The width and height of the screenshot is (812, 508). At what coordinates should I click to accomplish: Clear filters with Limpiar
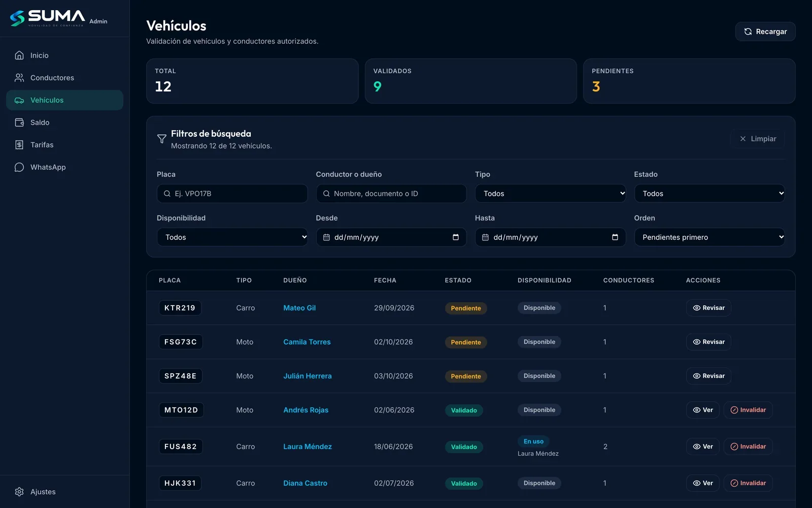click(758, 139)
